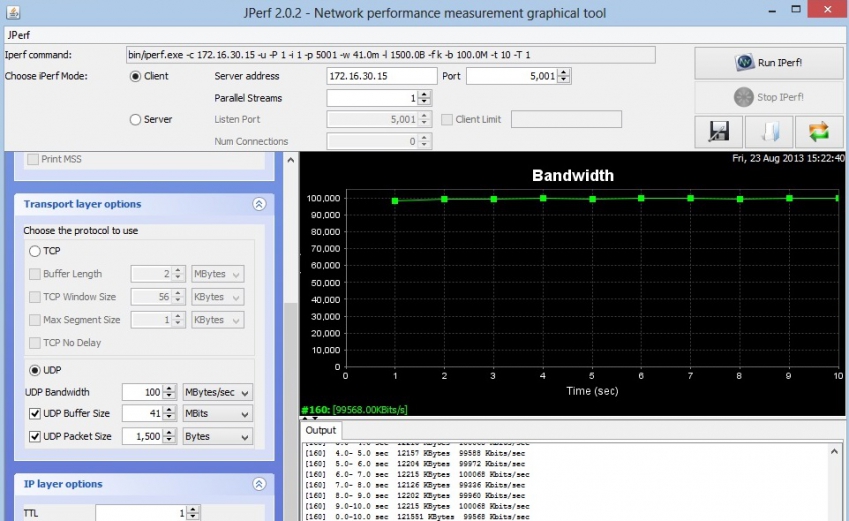Viewport: 849px width, 521px height.
Task: Click the UDP Packet Size value field
Action: [143, 437]
